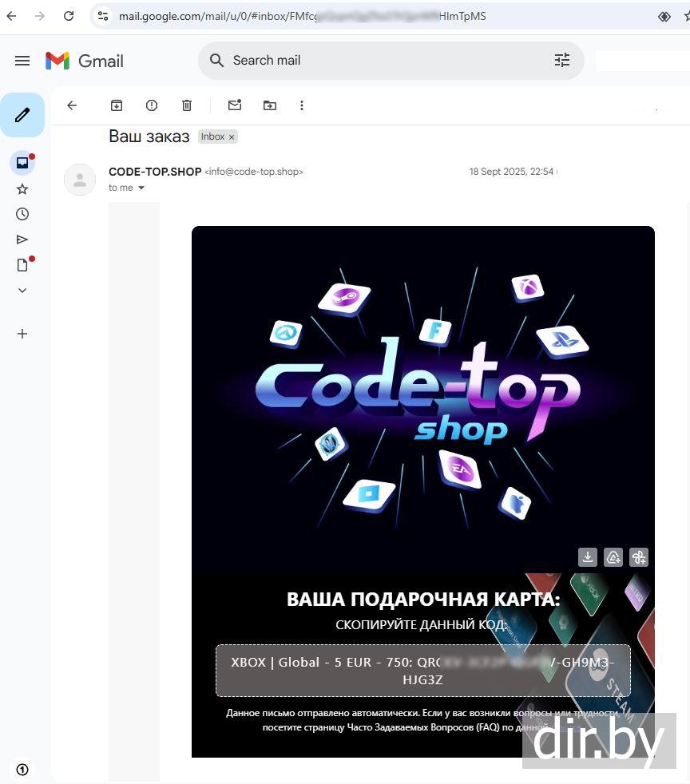Open Snoozed clock icon in sidebar
This screenshot has height=784, width=690.
click(x=22, y=214)
